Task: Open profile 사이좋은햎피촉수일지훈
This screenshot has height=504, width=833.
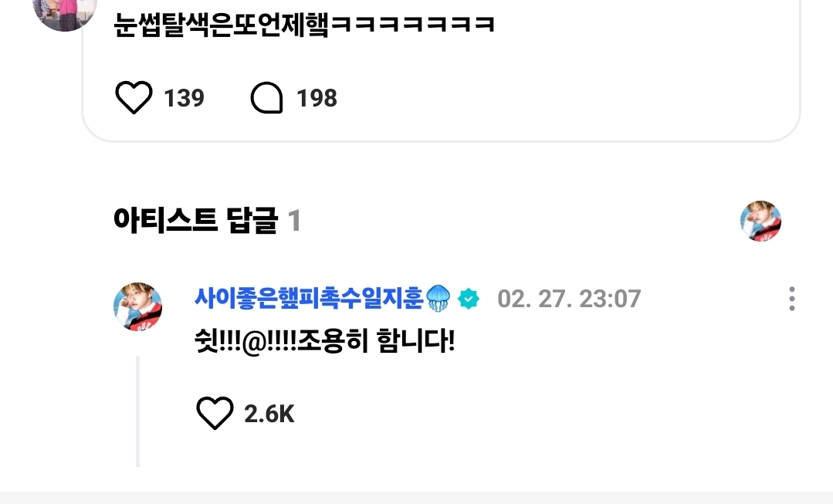Action: [309, 299]
